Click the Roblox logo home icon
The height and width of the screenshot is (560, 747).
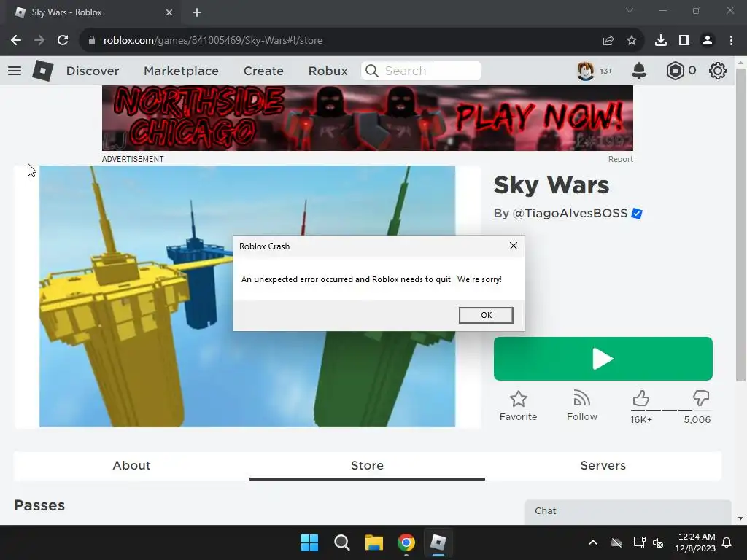(42, 71)
